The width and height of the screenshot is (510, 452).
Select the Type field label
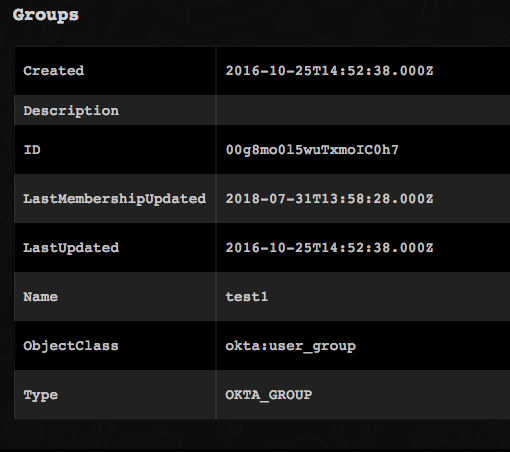pyautogui.click(x=41, y=395)
